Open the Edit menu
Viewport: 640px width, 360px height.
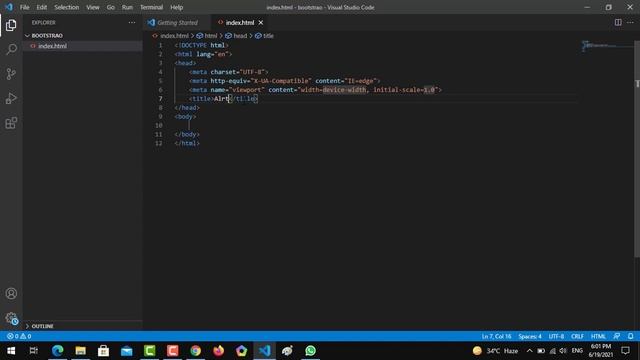(42, 7)
